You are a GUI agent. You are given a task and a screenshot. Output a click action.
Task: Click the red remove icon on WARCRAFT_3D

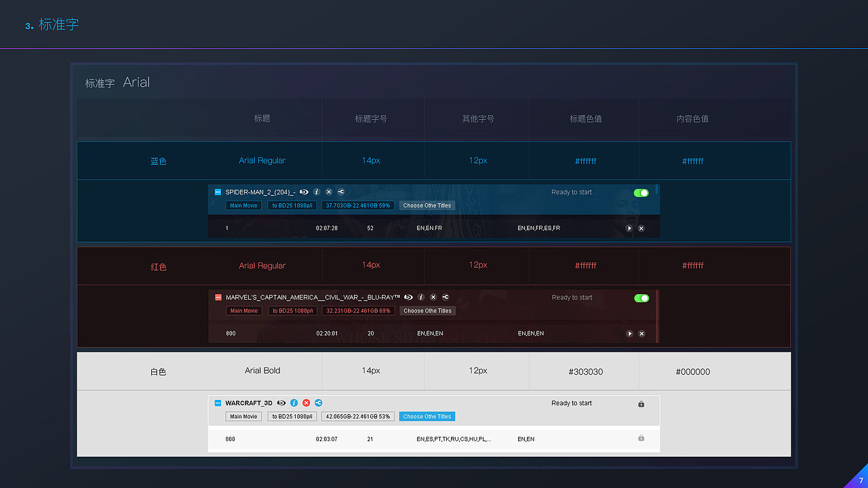(306, 403)
